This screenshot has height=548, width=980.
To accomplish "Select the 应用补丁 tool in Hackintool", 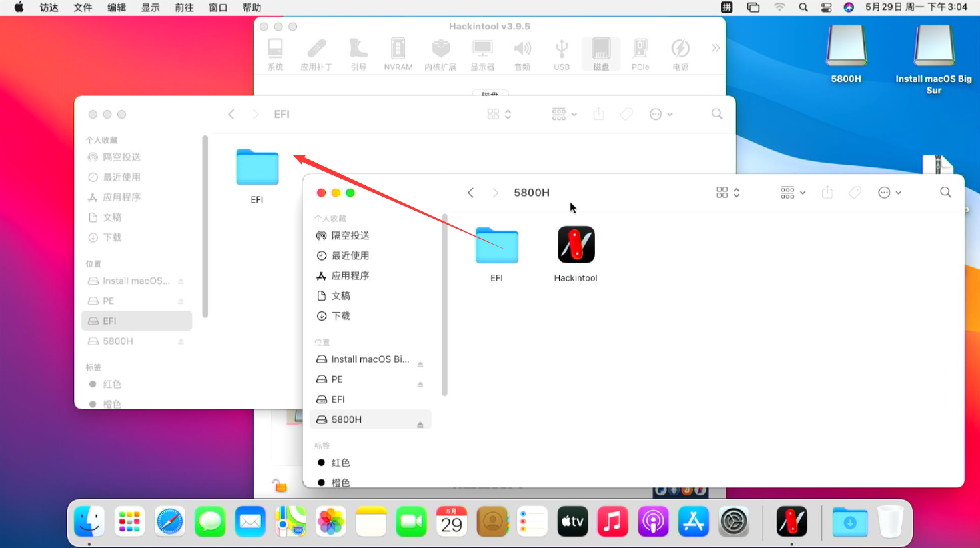I will point(316,54).
